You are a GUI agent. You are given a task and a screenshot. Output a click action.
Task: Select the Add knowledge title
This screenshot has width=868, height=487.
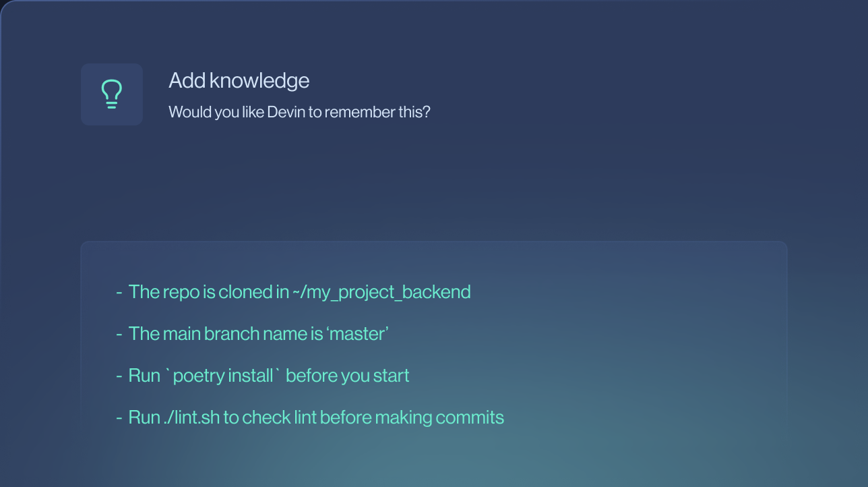coord(239,80)
